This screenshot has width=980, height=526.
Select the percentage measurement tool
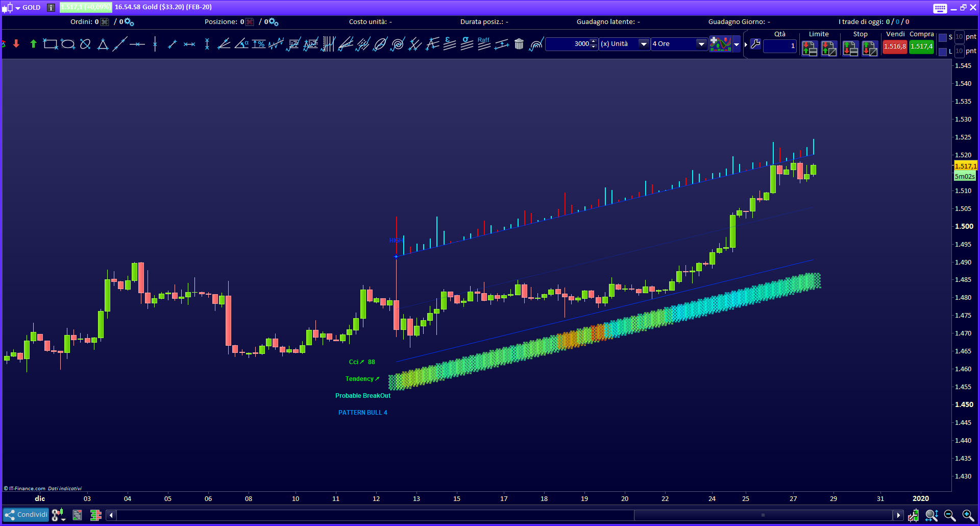tap(259, 44)
